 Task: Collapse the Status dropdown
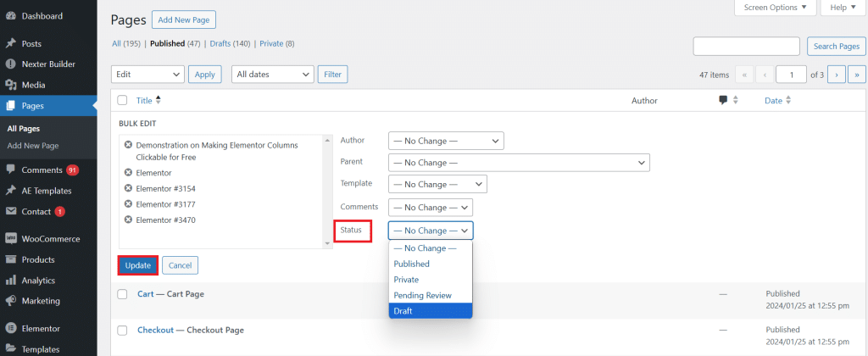431,231
